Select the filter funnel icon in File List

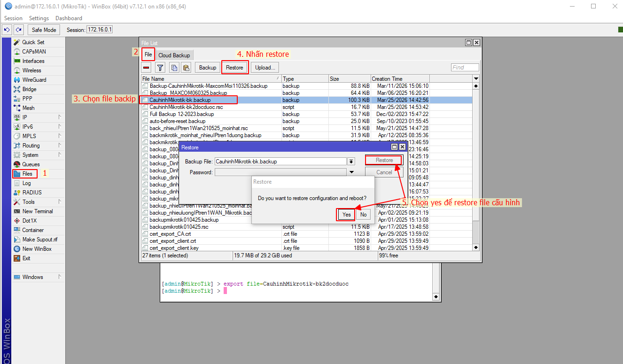[x=160, y=67]
